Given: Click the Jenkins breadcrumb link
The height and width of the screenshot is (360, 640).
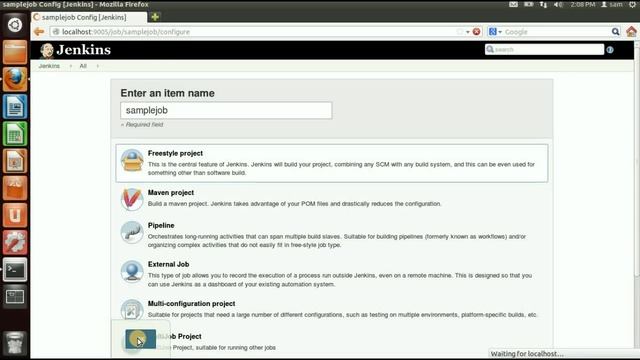Looking at the screenshot, I should pyautogui.click(x=49, y=66).
